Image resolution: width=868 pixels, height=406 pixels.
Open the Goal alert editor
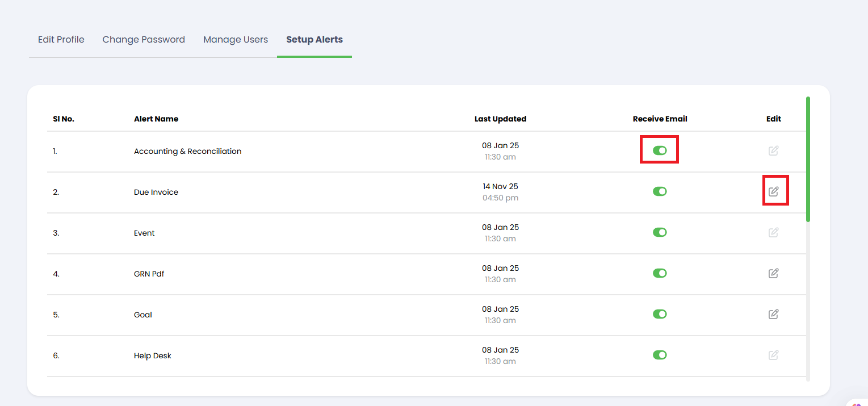[773, 314]
